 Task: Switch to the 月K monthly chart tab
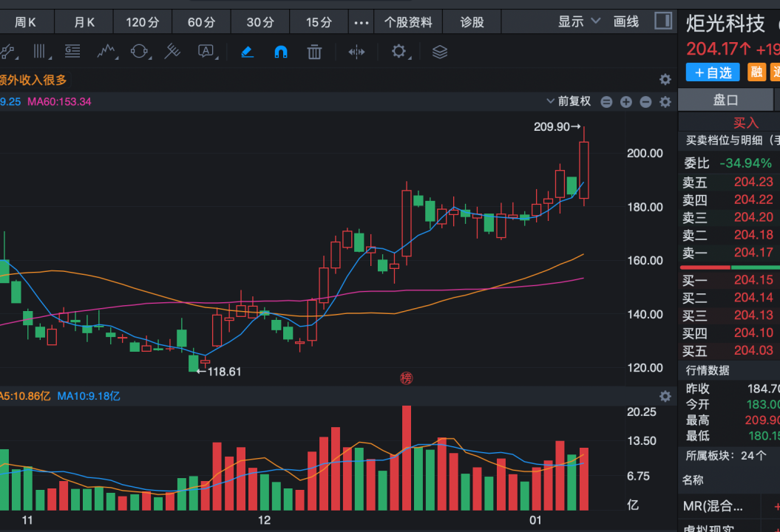[x=84, y=22]
